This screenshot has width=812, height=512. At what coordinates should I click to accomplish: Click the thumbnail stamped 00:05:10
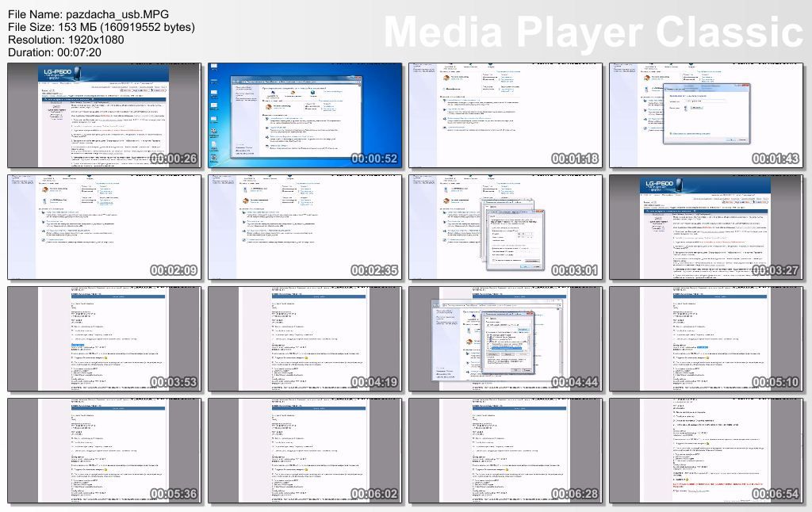(707, 339)
